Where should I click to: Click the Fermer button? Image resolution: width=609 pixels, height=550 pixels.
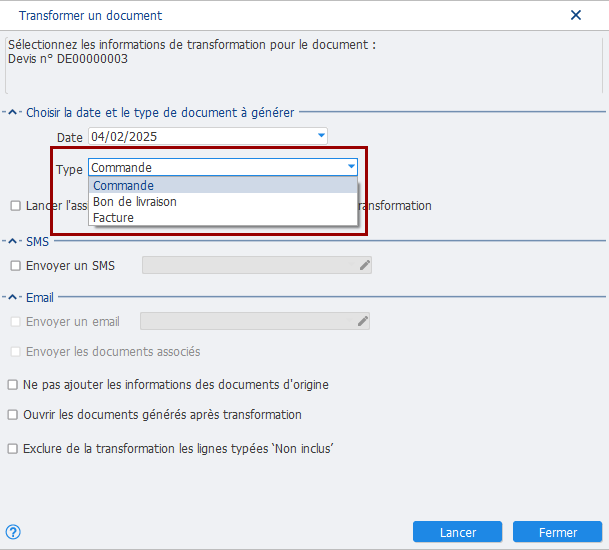click(557, 532)
